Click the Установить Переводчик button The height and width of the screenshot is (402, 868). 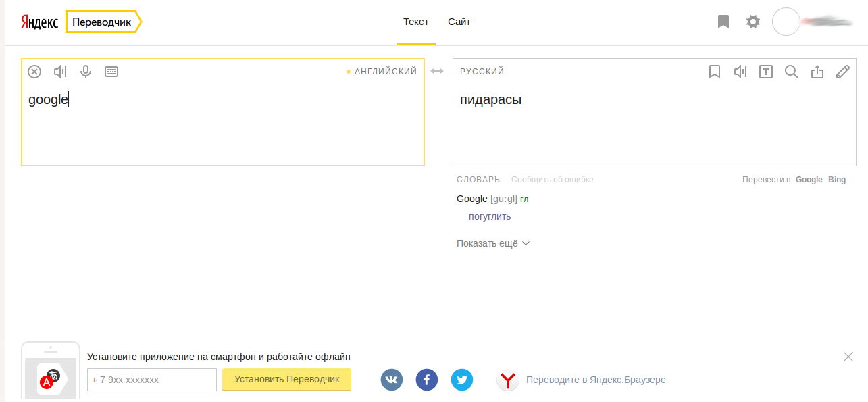pos(287,379)
